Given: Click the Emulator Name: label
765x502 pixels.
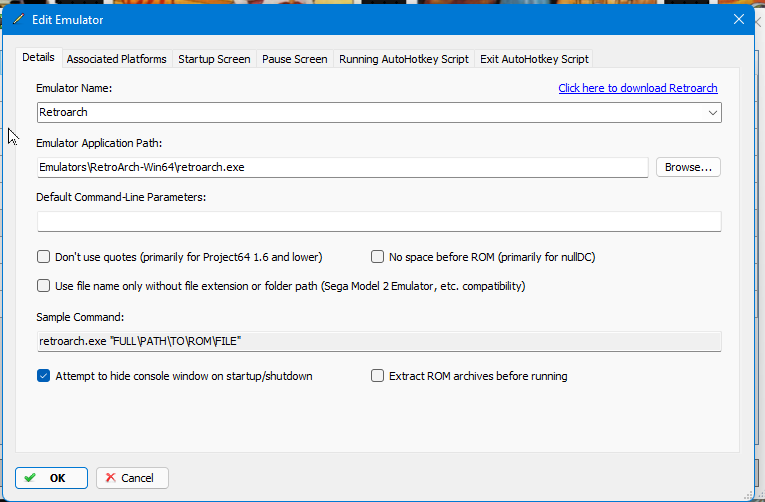Looking at the screenshot, I should (74, 88).
